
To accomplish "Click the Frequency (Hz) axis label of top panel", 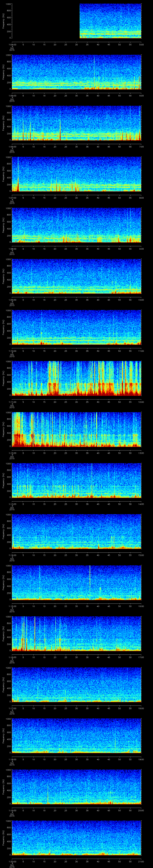I will 3,21.
